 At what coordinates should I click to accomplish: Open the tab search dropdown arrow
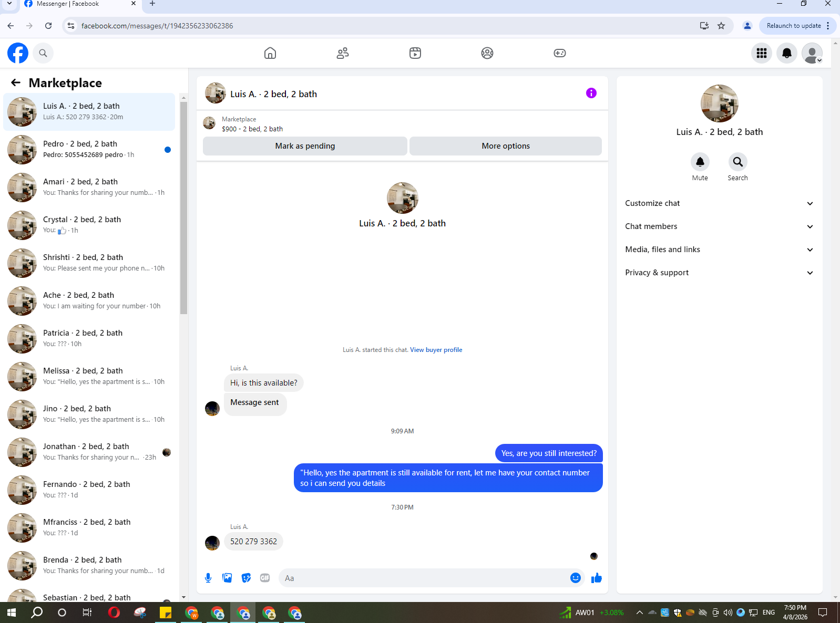click(9, 4)
